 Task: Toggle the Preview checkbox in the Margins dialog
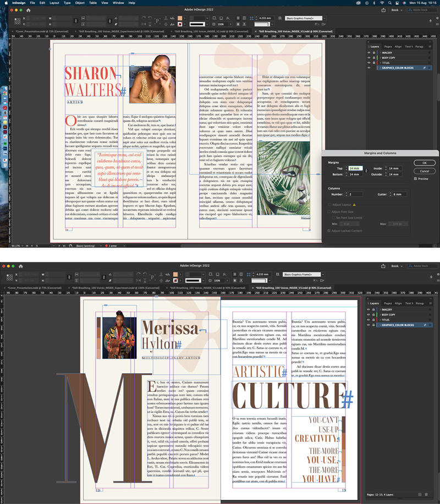415,179
